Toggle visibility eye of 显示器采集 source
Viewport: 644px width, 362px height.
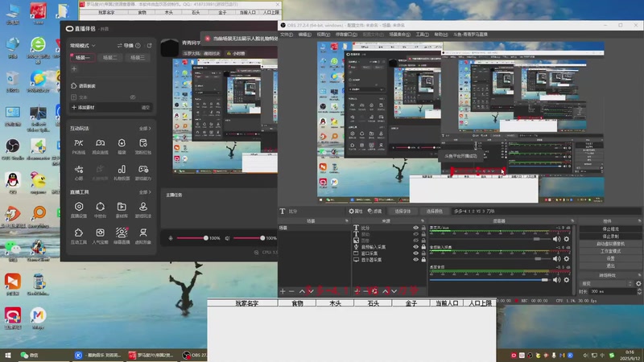click(415, 260)
